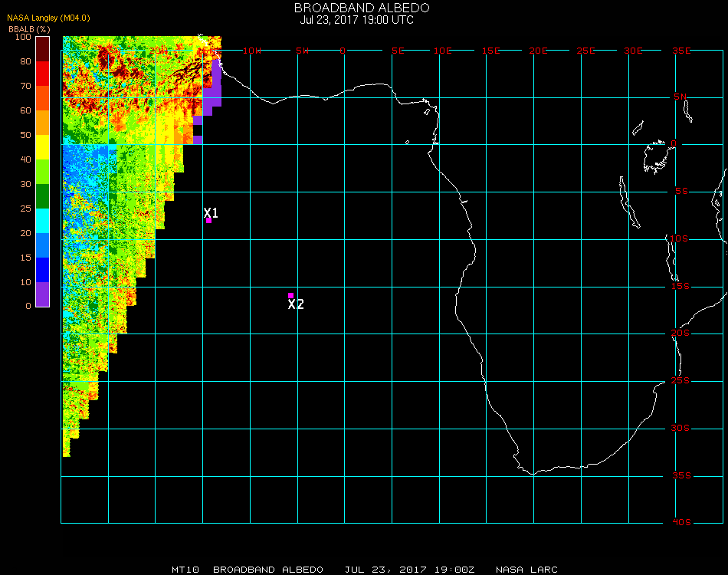Click the '20E' longitude label
Viewport: 728px width, 575px height.
pos(538,51)
